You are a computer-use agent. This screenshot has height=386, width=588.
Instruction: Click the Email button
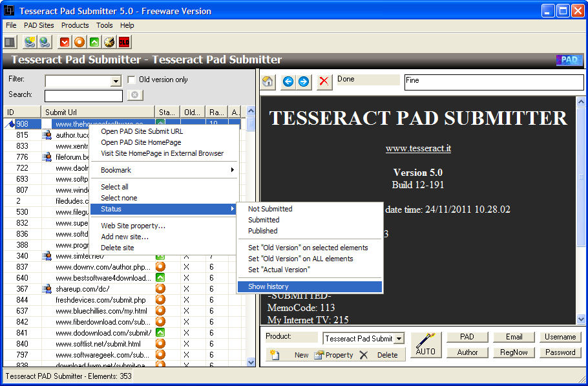coord(514,337)
